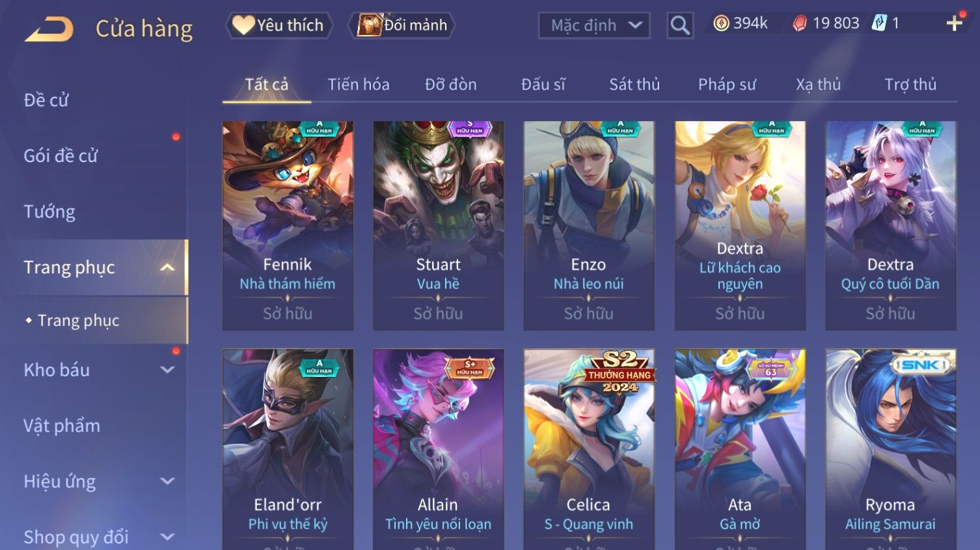Switch to the Pháp sư tab
Viewport: 980px width, 550px height.
pyautogui.click(x=727, y=85)
